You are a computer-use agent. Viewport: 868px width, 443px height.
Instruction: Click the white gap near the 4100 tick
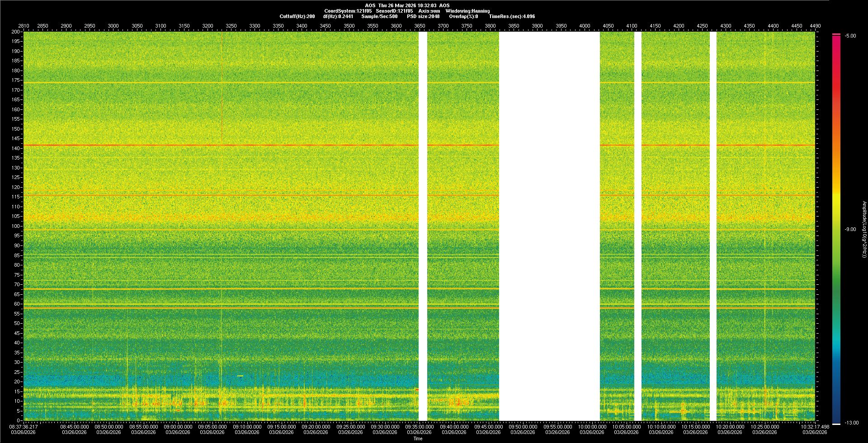638,226
